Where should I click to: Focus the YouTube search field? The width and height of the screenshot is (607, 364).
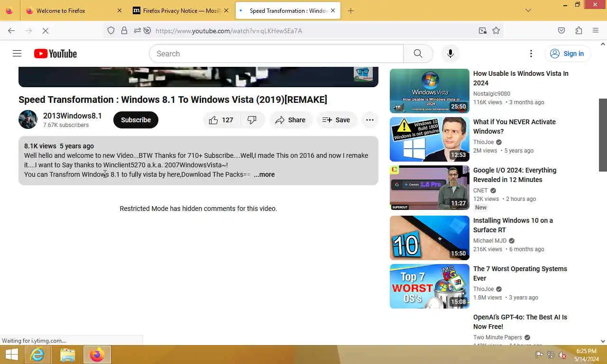[x=276, y=54]
